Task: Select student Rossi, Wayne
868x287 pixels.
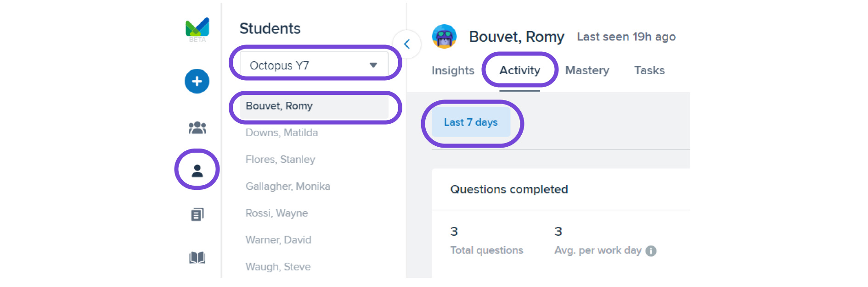Action: (x=277, y=213)
